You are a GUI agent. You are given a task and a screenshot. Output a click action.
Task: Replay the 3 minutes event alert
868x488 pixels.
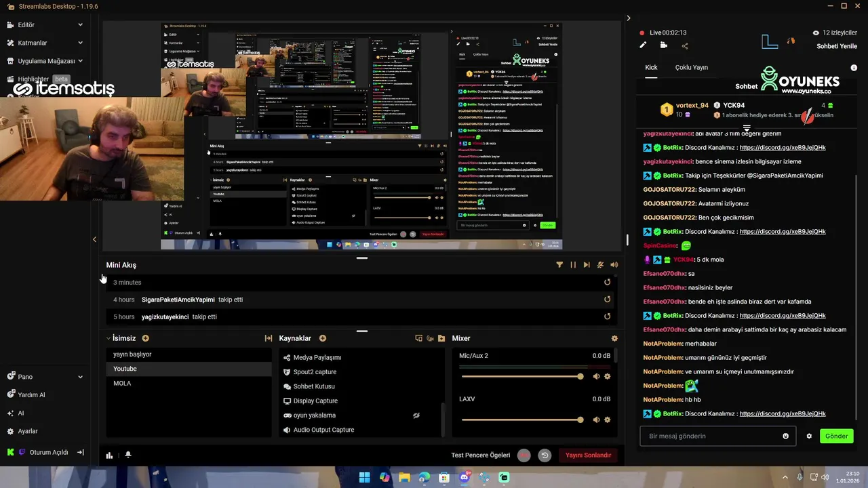pyautogui.click(x=607, y=282)
